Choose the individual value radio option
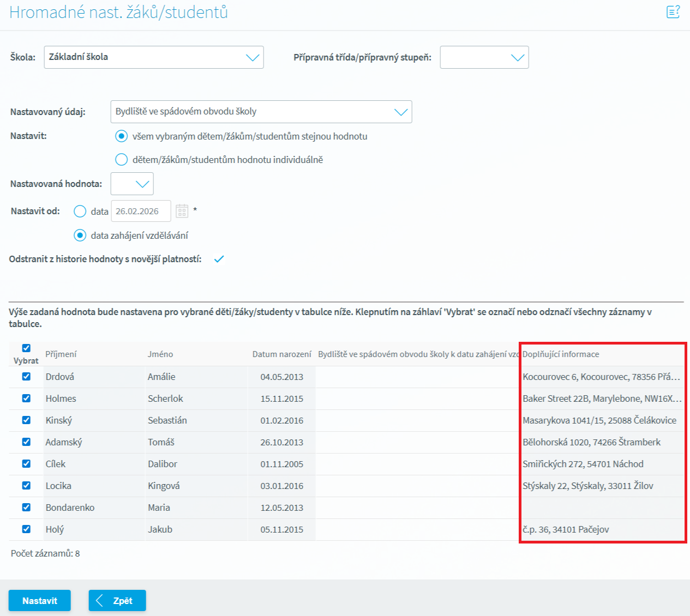 [122, 160]
